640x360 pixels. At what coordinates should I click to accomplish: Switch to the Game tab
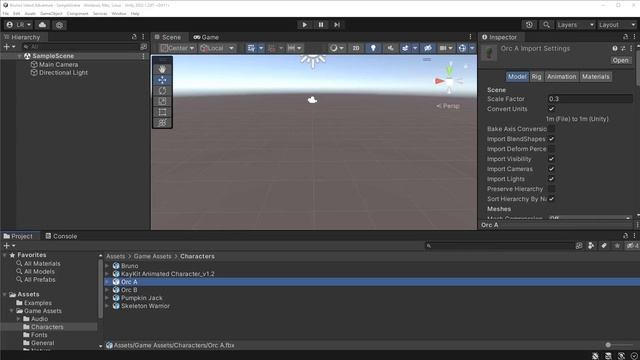click(x=207, y=37)
